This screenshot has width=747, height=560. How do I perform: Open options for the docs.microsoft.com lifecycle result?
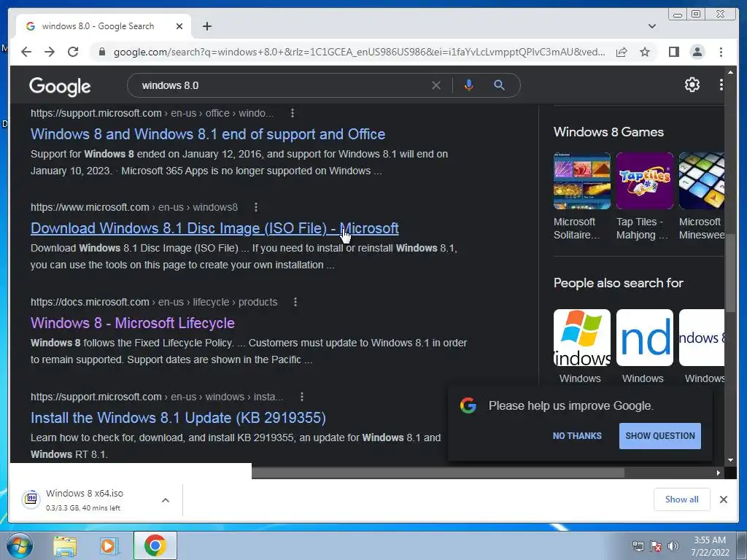[295, 302]
